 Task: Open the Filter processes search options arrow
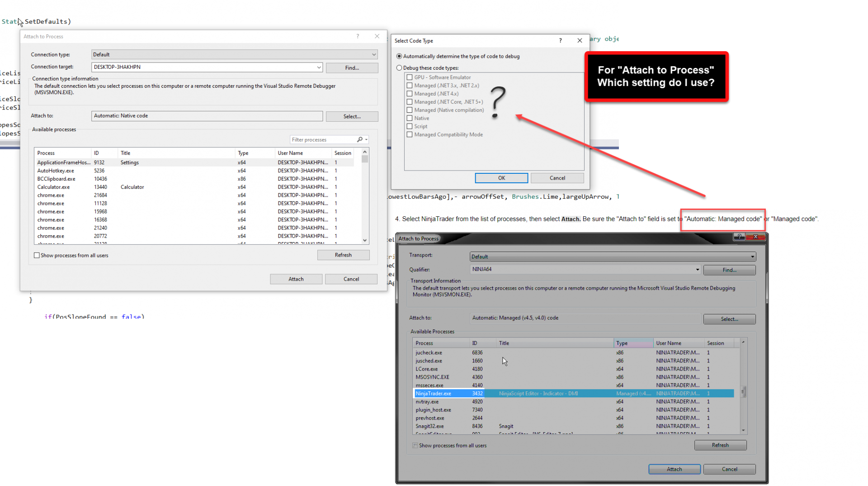[367, 140]
